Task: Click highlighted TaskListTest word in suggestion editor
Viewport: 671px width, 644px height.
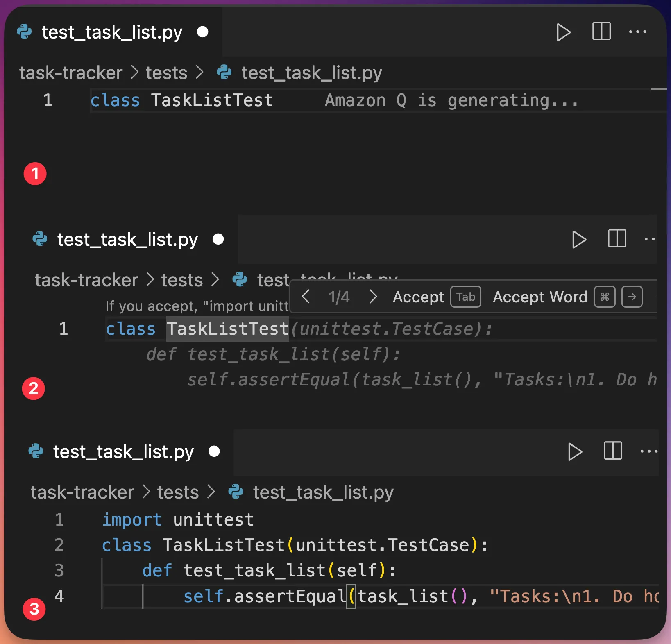Action: pos(228,329)
